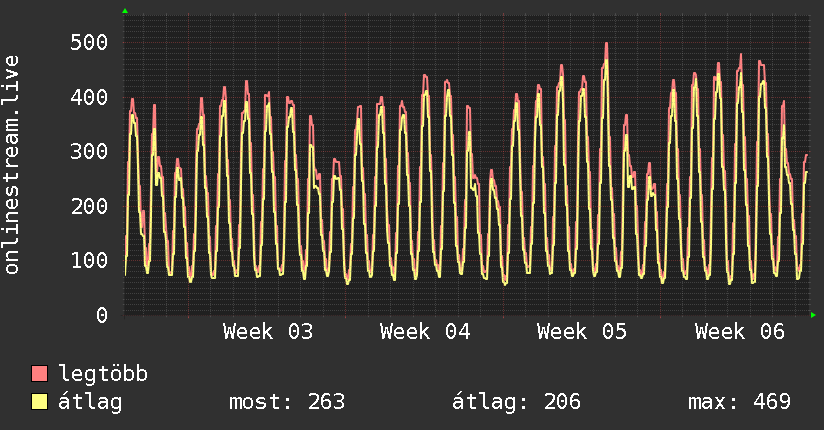Click the legtöbb legend text
This screenshot has height=430, width=824.
(104, 374)
